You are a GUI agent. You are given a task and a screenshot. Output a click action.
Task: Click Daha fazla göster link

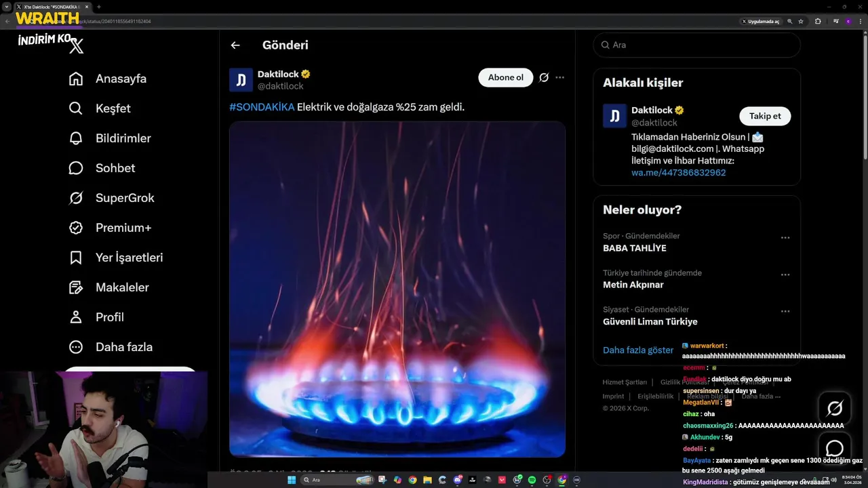pyautogui.click(x=638, y=350)
